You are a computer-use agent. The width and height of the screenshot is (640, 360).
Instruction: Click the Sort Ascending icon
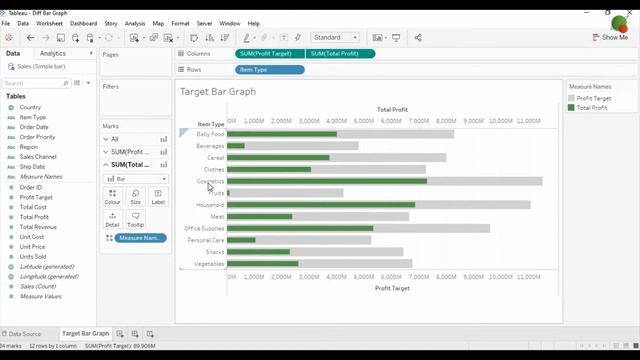pos(209,38)
